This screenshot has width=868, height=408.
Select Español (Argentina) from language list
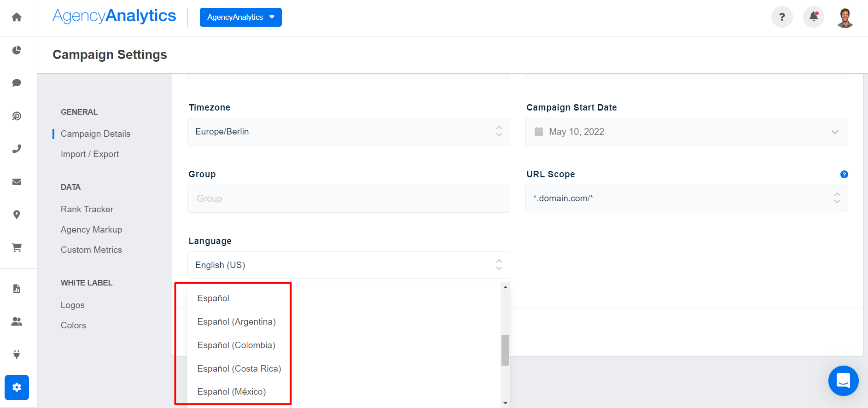[x=236, y=322]
